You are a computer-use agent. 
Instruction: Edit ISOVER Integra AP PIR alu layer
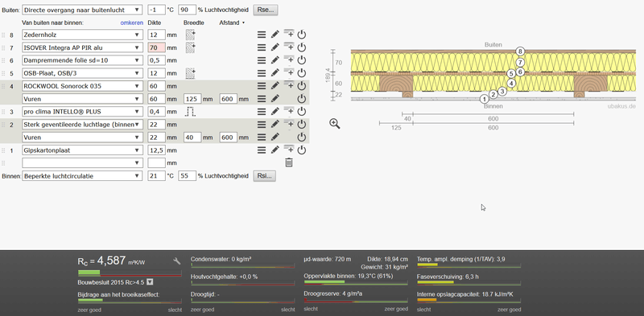point(275,47)
